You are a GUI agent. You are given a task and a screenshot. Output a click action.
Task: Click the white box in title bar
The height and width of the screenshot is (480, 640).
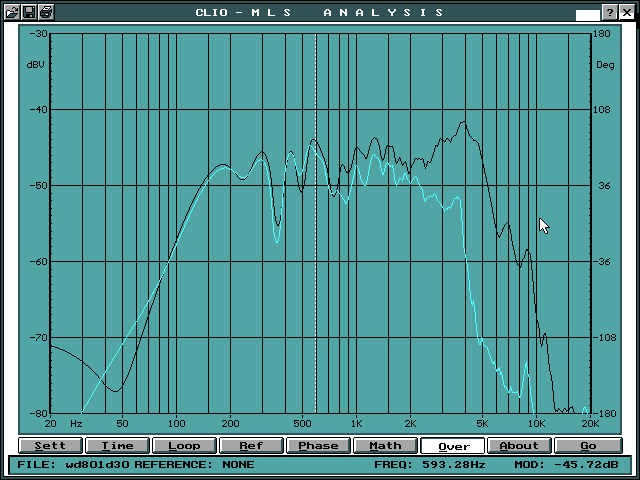(x=588, y=16)
